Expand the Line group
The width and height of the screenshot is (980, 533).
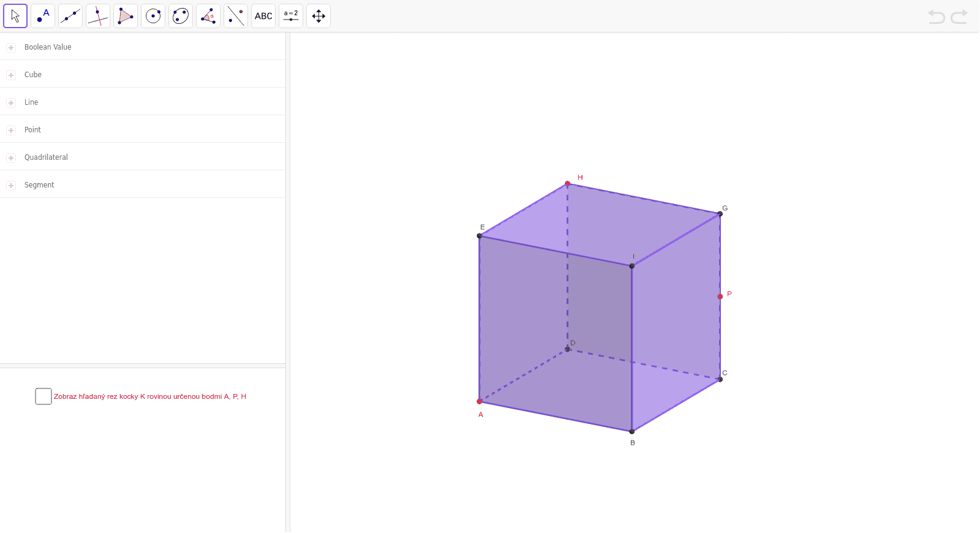click(x=11, y=103)
